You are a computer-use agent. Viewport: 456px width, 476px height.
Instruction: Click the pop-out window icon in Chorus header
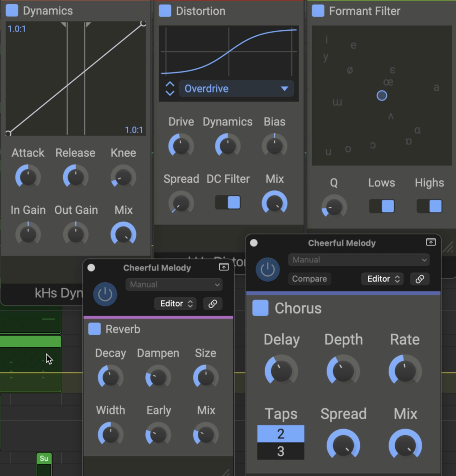point(431,242)
